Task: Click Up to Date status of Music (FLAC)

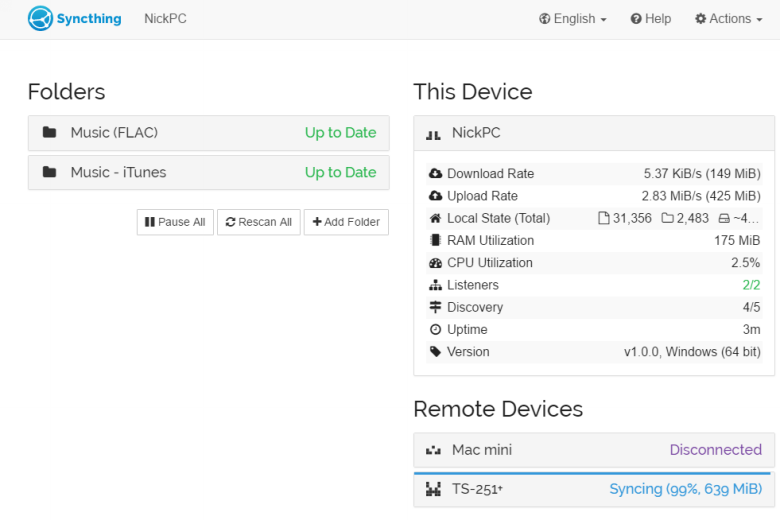Action: (x=340, y=133)
